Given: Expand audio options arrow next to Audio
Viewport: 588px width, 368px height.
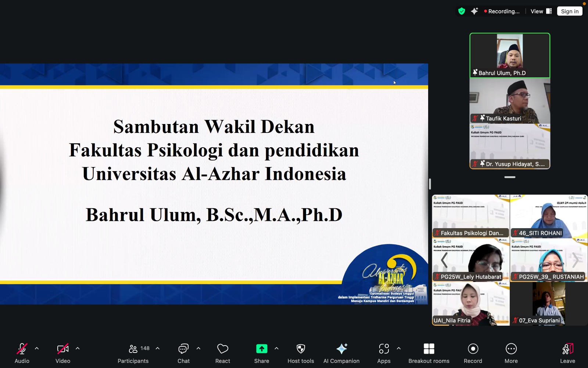Looking at the screenshot, I should (37, 348).
